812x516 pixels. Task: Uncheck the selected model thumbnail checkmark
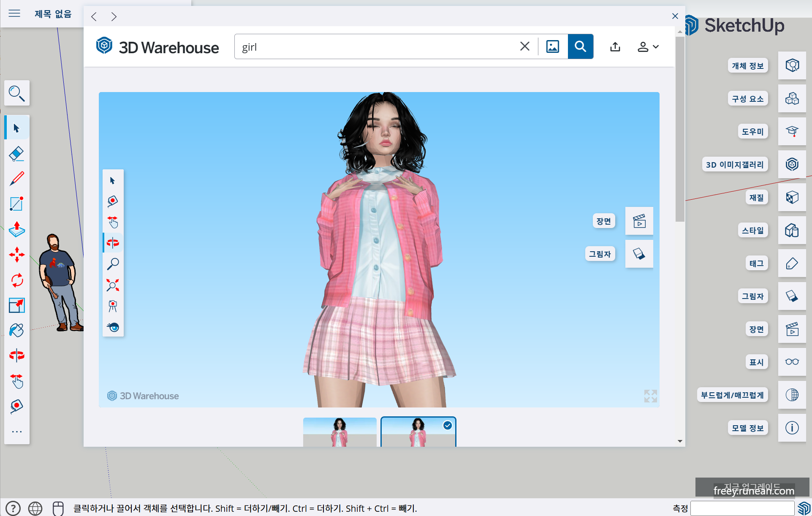click(x=448, y=426)
